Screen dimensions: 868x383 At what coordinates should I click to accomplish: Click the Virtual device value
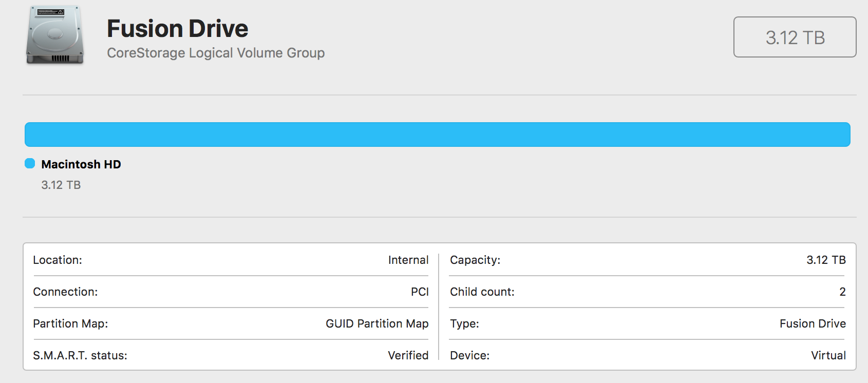pos(828,355)
